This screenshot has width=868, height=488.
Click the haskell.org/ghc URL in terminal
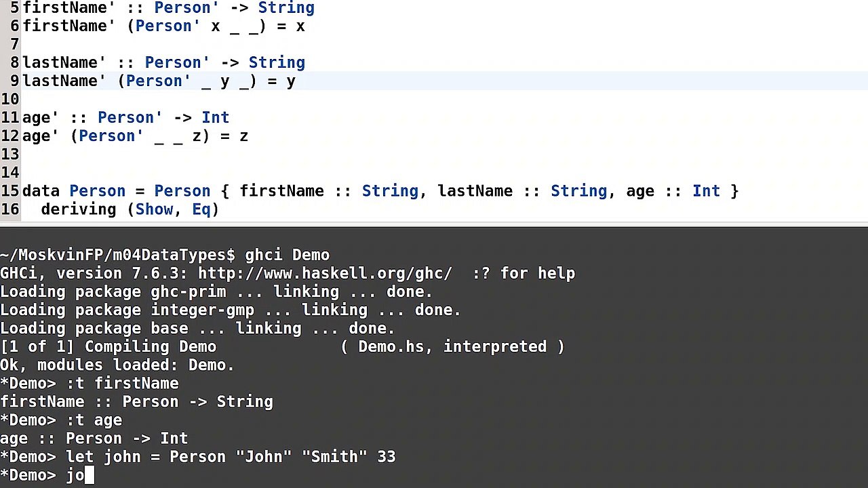(325, 273)
